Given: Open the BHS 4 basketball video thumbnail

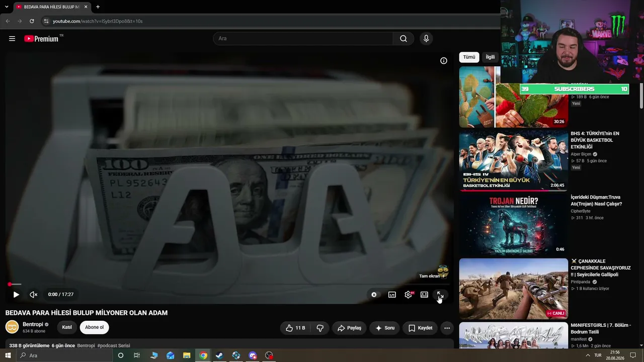Looking at the screenshot, I should click(x=513, y=160).
